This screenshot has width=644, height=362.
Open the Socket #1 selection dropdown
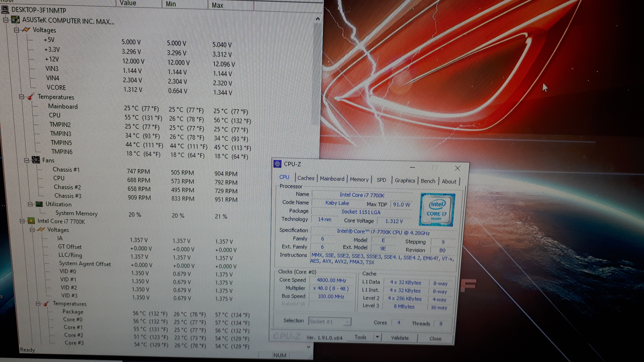[x=347, y=322]
